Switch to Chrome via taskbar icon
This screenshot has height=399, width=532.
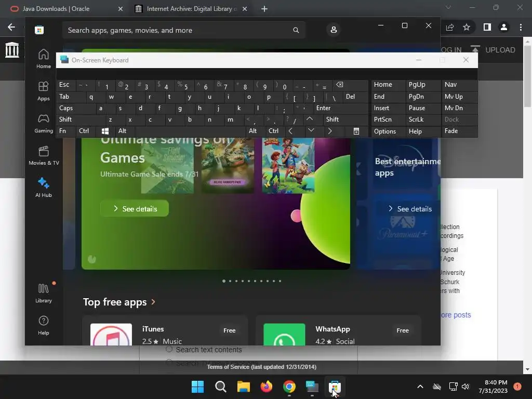pos(289,387)
